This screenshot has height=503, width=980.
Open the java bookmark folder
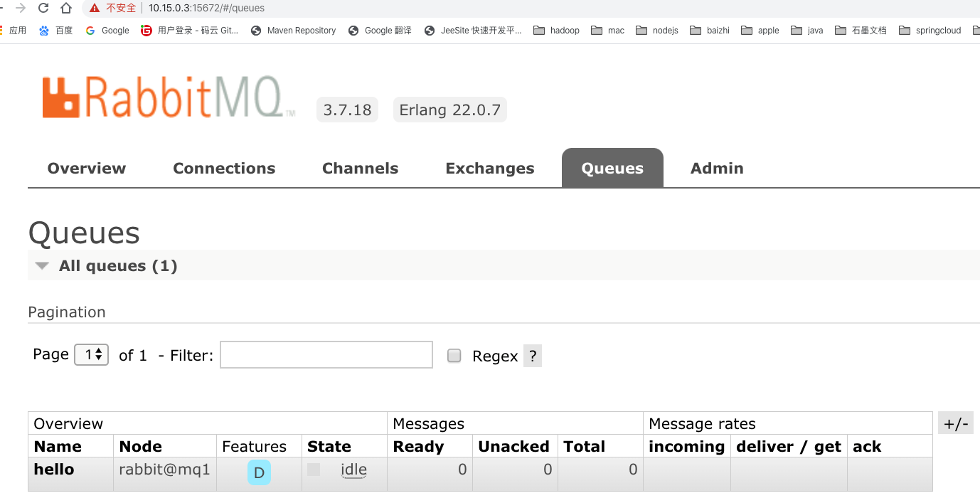[807, 31]
